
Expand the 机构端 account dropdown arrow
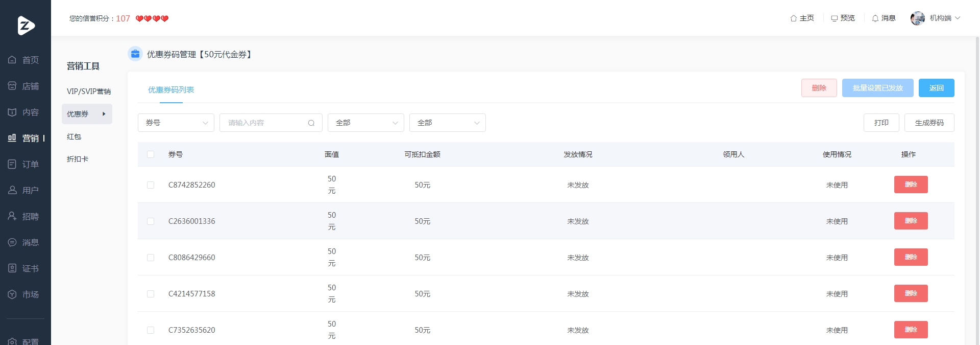click(958, 18)
